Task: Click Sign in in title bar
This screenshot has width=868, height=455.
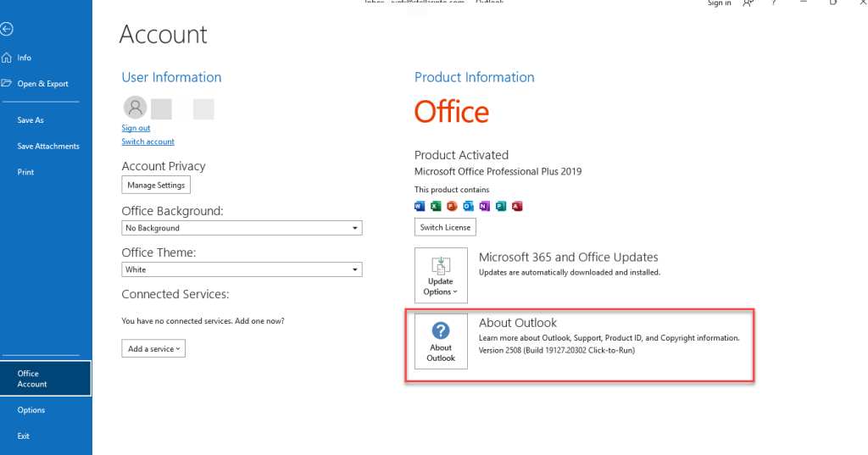Action: 719,3
